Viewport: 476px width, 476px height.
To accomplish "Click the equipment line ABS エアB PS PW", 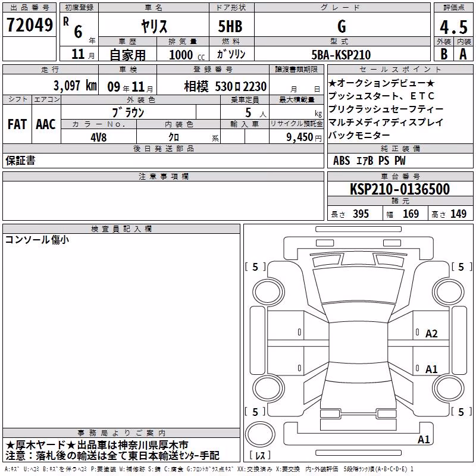I will tap(369, 161).
